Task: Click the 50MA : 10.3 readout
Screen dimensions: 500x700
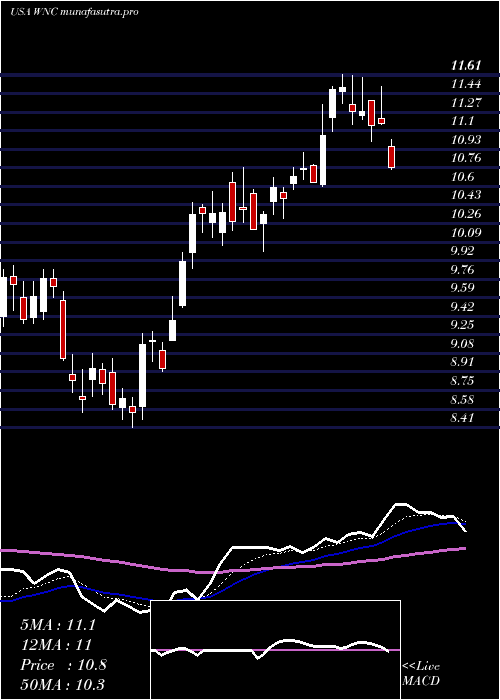Action: (62, 685)
